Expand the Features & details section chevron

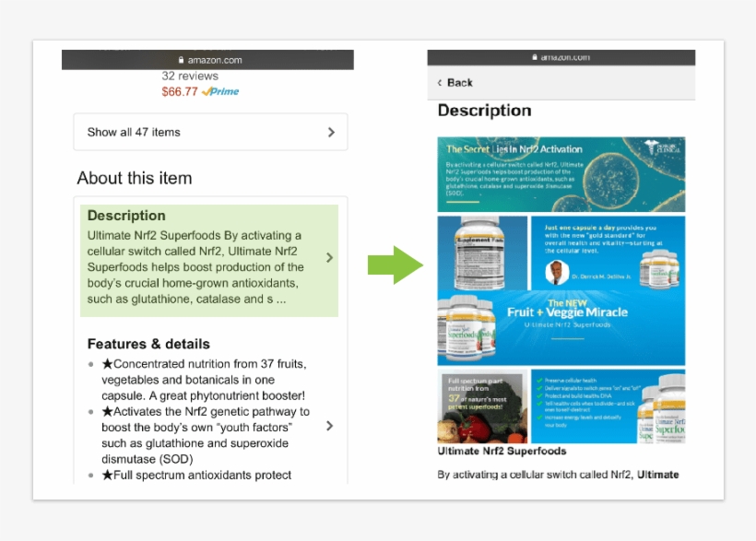[329, 426]
